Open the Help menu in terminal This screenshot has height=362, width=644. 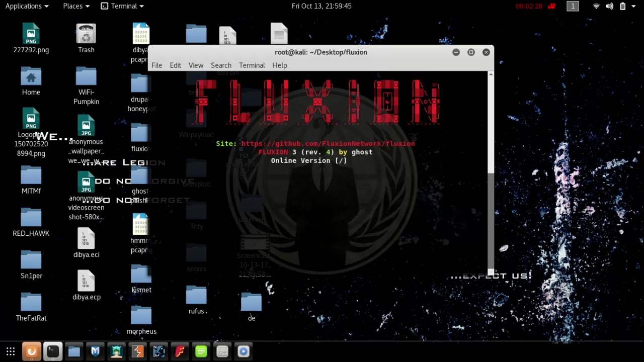tap(280, 65)
